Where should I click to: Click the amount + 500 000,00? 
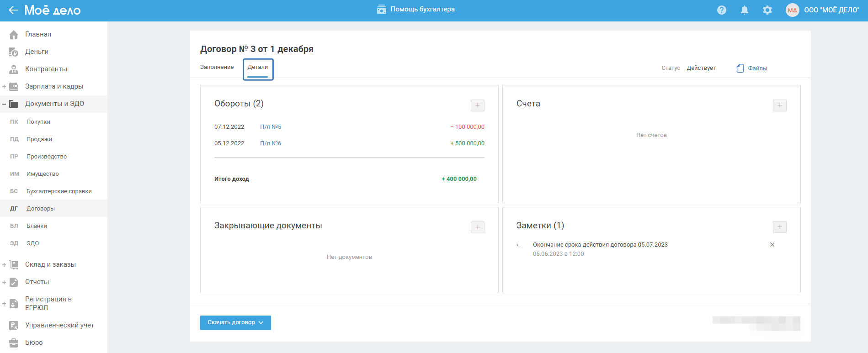pos(467,143)
